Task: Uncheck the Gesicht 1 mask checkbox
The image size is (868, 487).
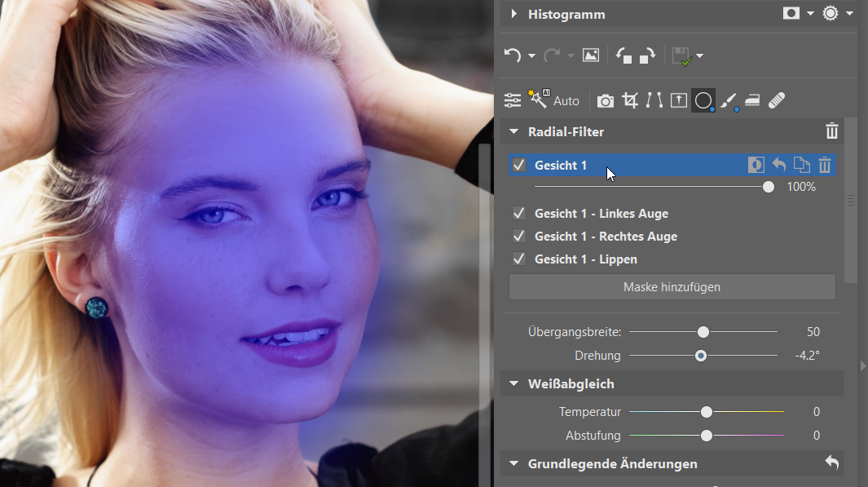Action: point(519,166)
